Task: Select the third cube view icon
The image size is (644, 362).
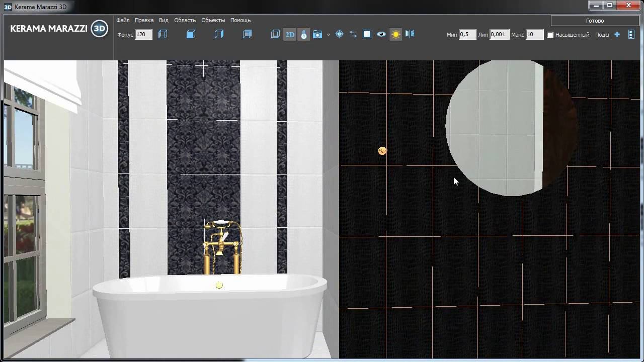Action: coord(219,34)
